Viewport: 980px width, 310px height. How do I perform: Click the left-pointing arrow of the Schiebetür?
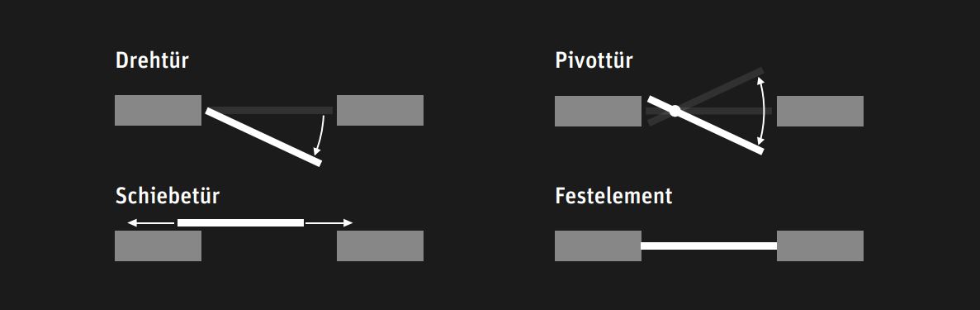tap(151, 223)
